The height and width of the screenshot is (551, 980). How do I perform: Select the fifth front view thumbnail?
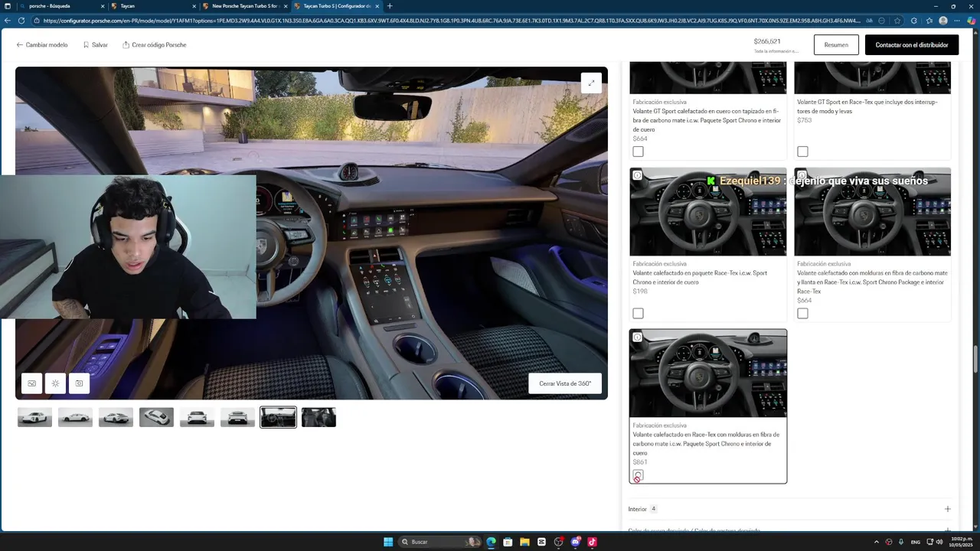click(197, 417)
